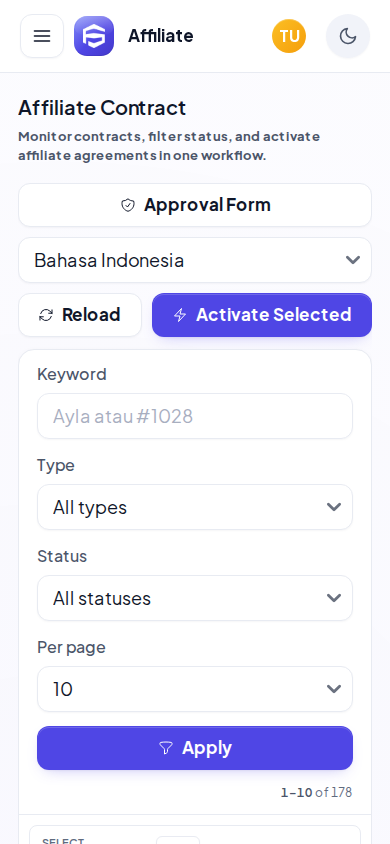This screenshot has width=390, height=844.
Task: Apply the contract filters
Action: click(195, 748)
